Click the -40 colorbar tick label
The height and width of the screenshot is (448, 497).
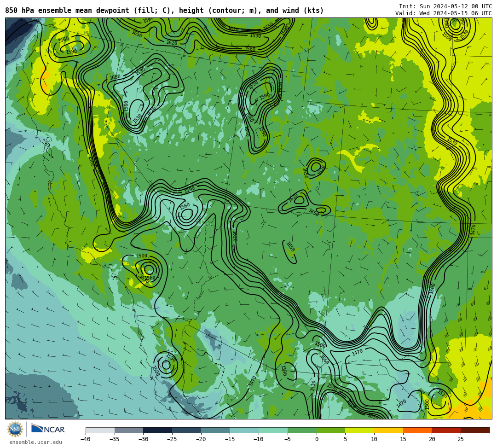click(x=86, y=439)
